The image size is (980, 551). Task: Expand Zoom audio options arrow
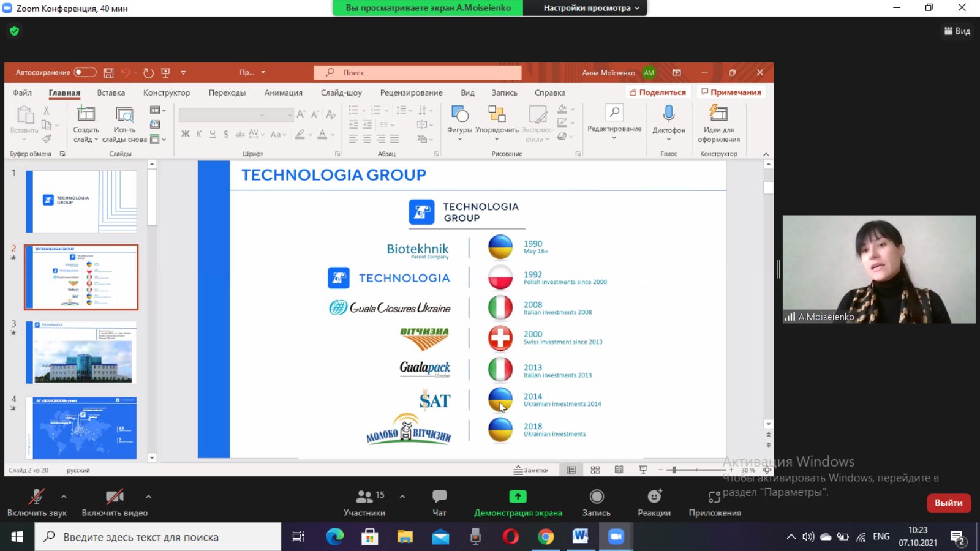coord(64,497)
